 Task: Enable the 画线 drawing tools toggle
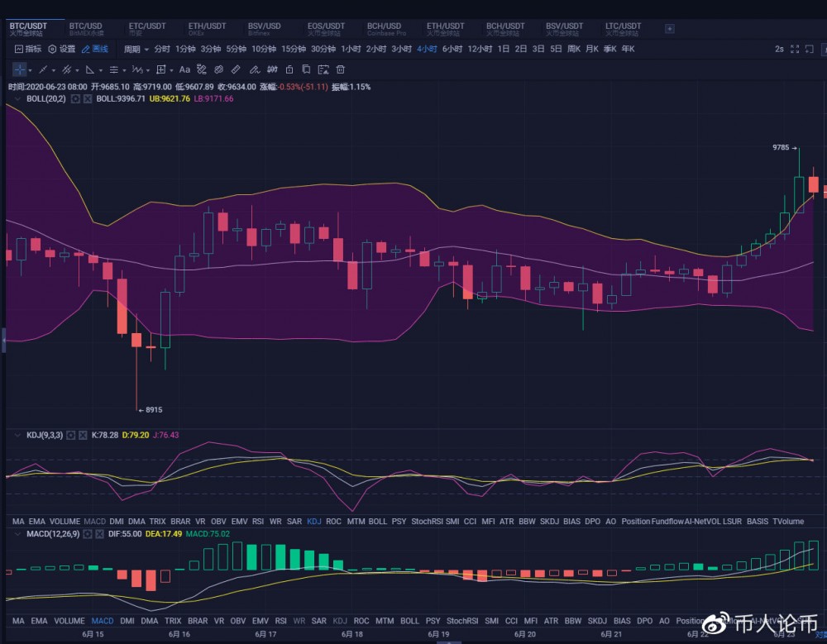point(94,49)
